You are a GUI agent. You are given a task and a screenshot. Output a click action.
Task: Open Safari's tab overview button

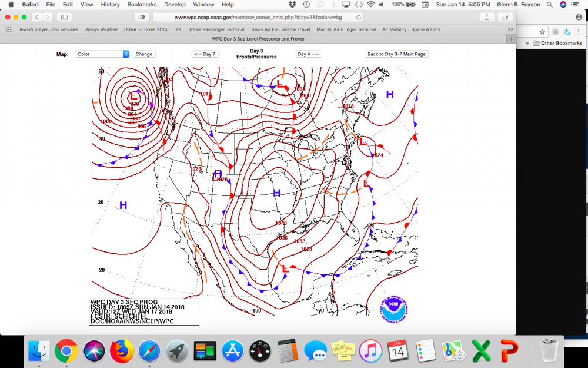505,17
